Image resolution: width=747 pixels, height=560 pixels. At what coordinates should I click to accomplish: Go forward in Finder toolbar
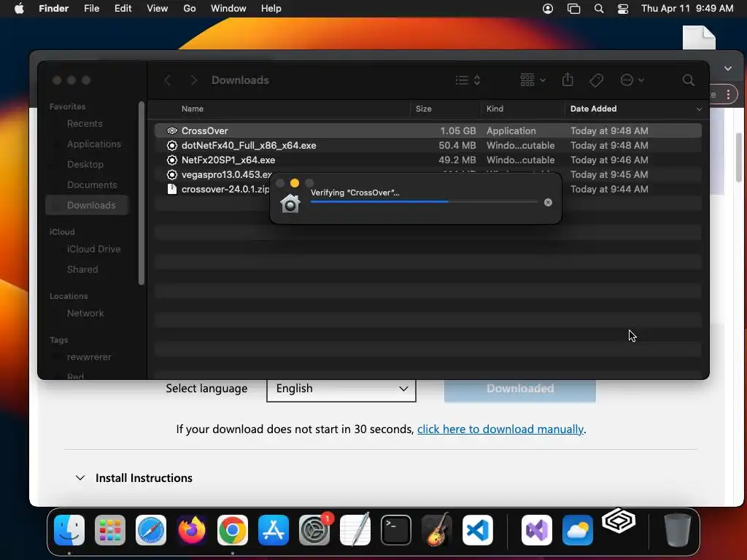[193, 80]
